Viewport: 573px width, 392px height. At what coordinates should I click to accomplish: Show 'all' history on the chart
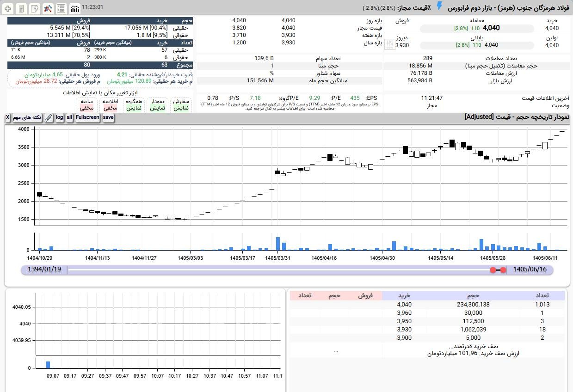pyautogui.click(x=69, y=118)
